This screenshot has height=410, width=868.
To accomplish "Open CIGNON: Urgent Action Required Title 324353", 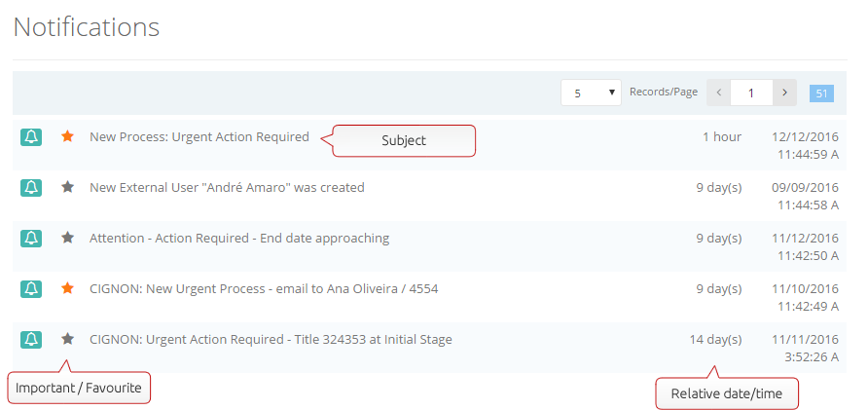I will point(271,339).
